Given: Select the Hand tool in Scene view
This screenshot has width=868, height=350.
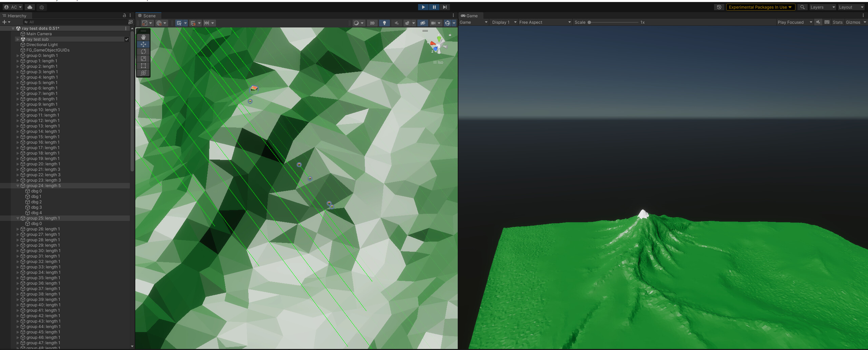Looking at the screenshot, I should 143,37.
